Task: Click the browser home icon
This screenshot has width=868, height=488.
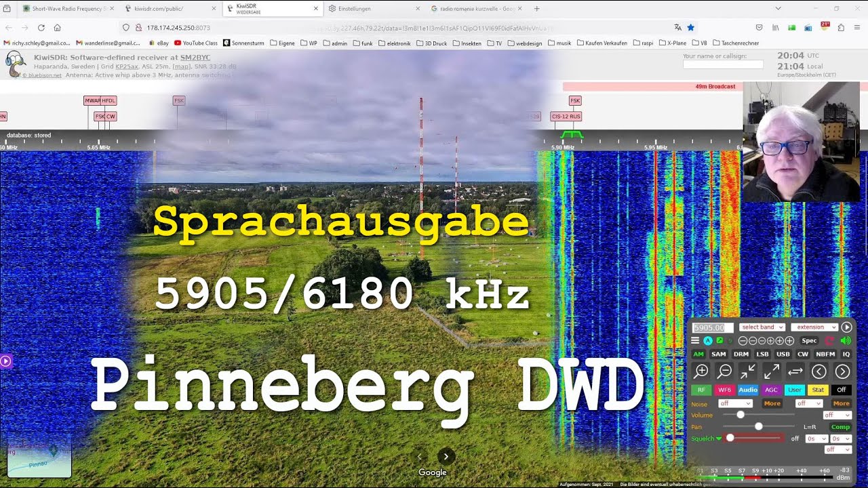Action: click(x=58, y=28)
